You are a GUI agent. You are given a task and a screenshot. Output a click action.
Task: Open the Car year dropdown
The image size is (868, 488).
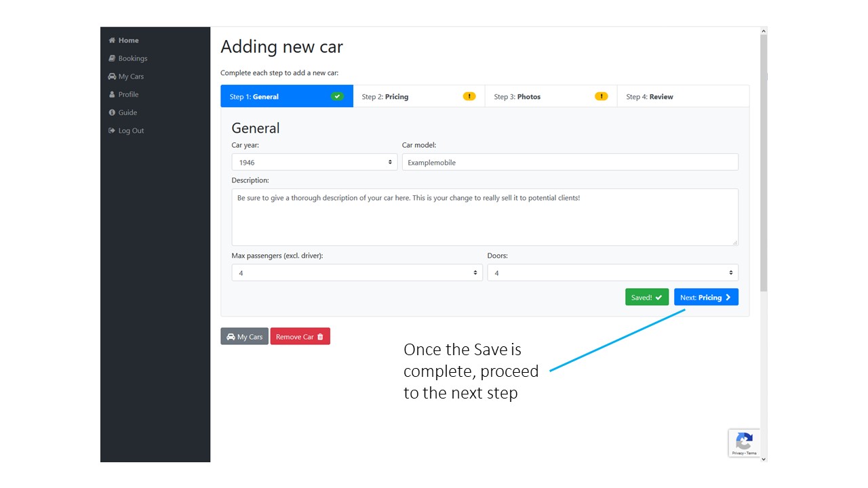(x=315, y=162)
